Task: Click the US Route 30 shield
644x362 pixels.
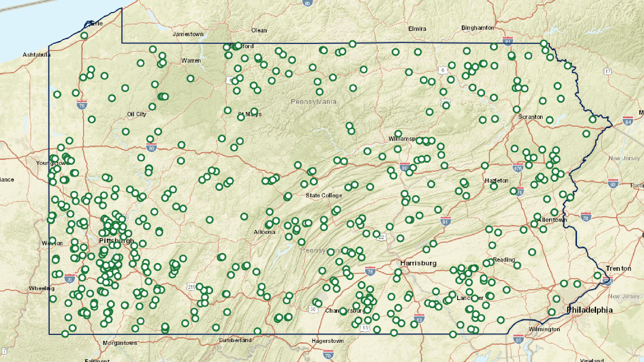Action: click(313, 309)
